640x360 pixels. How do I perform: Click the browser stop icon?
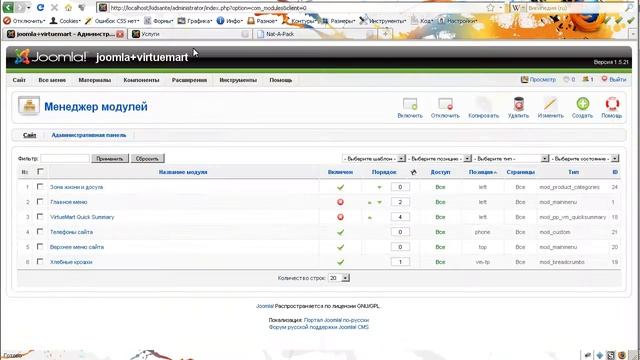point(54,7)
